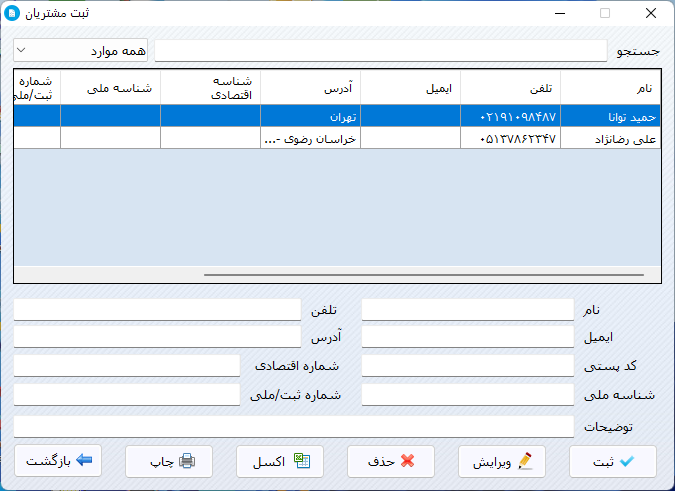Click the حذف button label
Viewport: 675px width, 491px height.
pyautogui.click(x=381, y=462)
